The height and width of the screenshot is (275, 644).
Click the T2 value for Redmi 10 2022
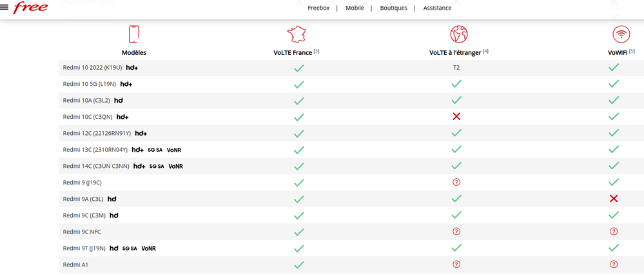(x=456, y=67)
